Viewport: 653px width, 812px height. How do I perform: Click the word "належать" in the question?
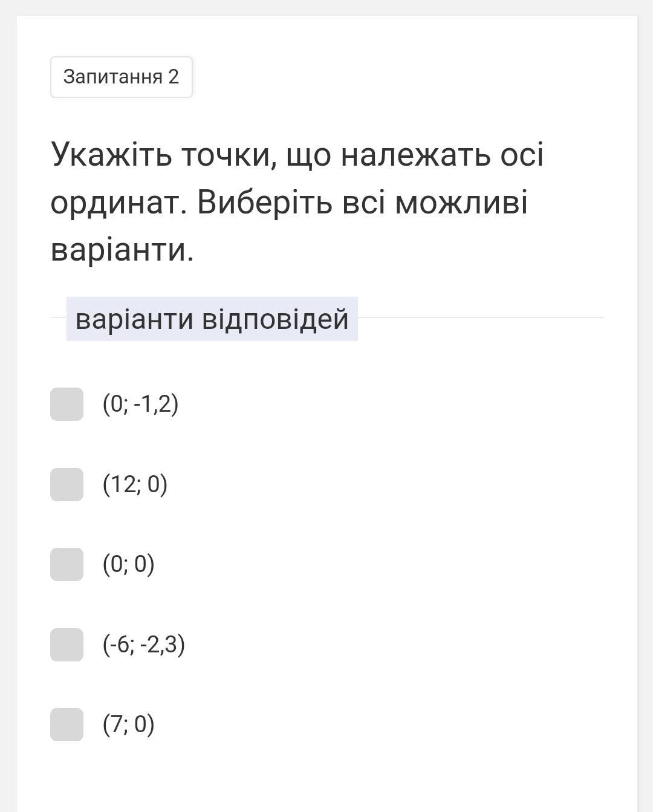(x=415, y=154)
